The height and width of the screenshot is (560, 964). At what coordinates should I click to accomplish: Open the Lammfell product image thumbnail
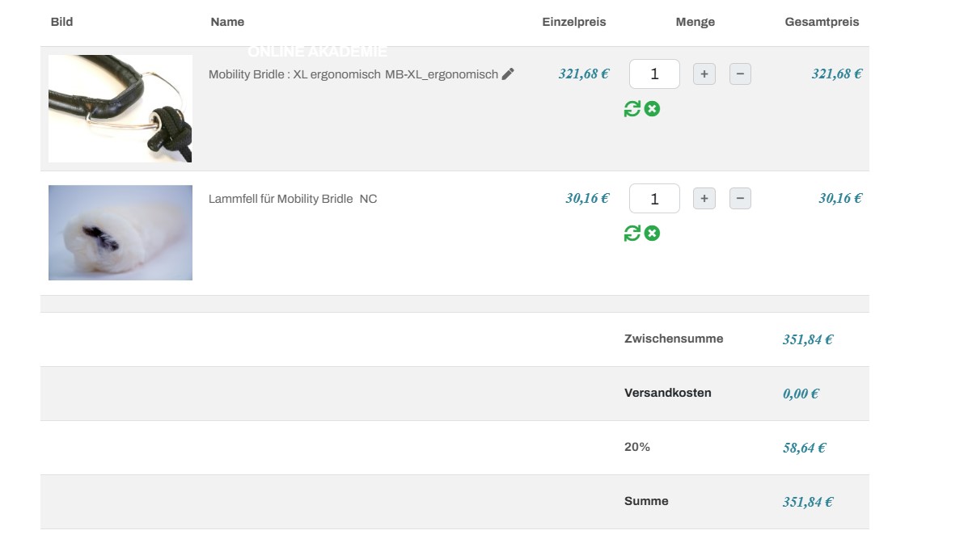tap(120, 233)
